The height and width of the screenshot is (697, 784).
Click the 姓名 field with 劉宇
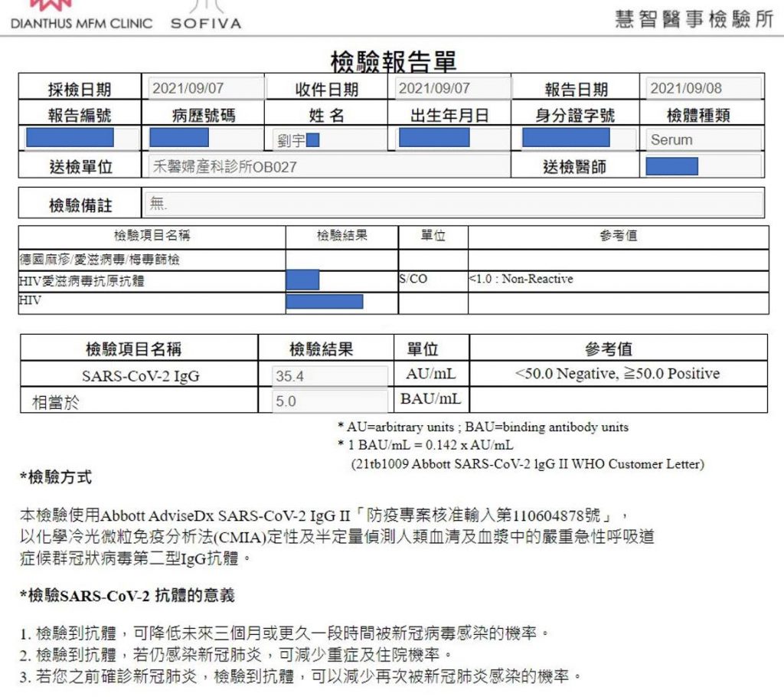[328, 139]
